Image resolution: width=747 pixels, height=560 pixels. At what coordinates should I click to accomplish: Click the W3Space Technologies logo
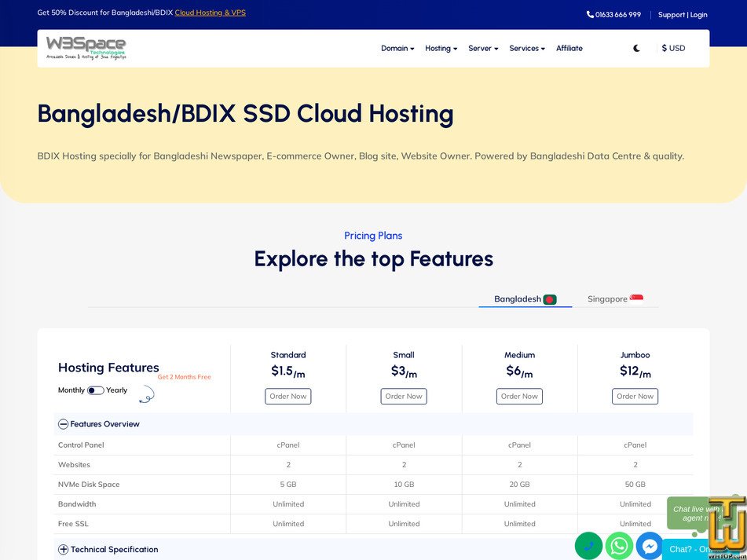pyautogui.click(x=86, y=48)
